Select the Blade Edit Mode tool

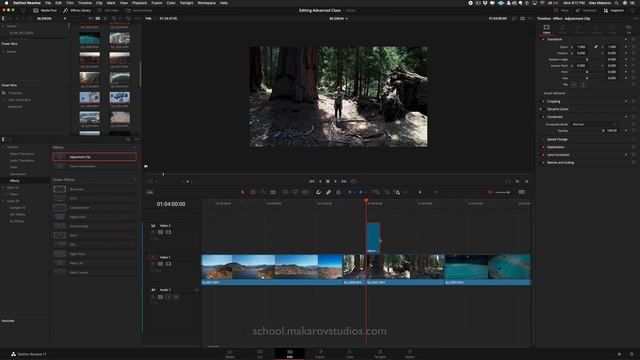point(273,192)
